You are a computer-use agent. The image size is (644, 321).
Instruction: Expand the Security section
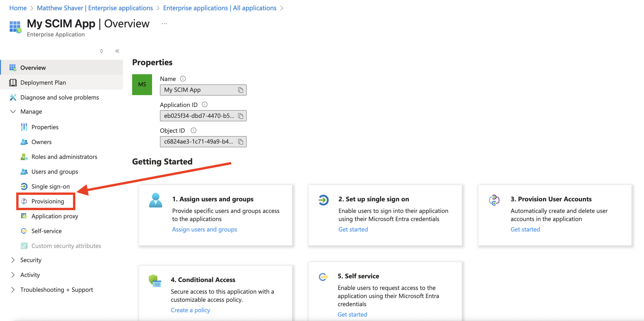click(x=13, y=260)
